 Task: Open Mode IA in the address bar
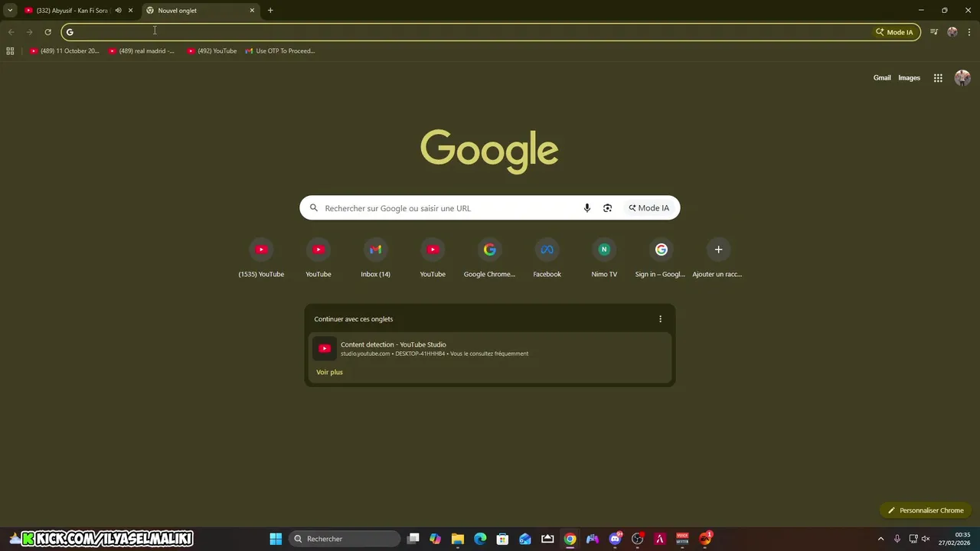(894, 32)
